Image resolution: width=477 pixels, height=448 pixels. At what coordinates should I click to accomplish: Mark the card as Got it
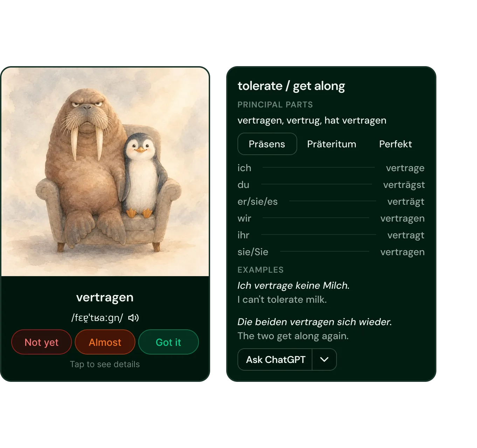pyautogui.click(x=168, y=342)
